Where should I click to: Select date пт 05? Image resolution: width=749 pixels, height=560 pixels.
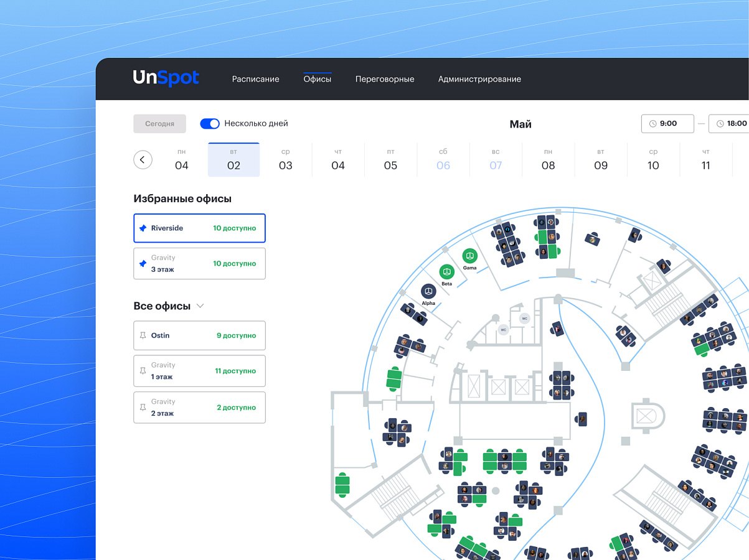pos(390,160)
